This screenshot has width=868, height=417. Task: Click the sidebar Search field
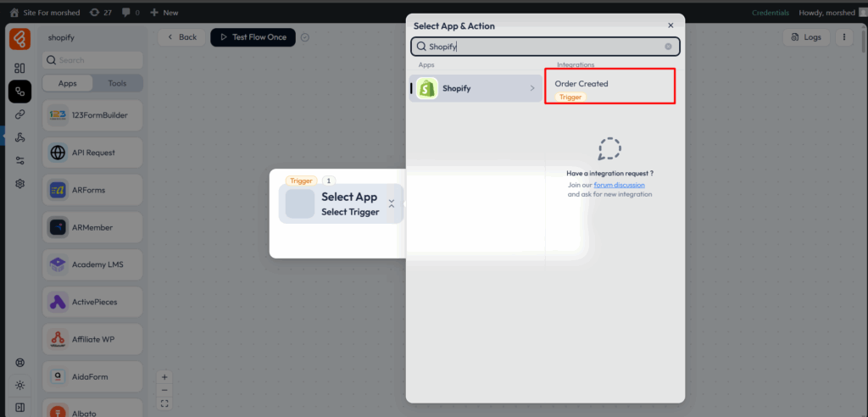pyautogui.click(x=92, y=60)
